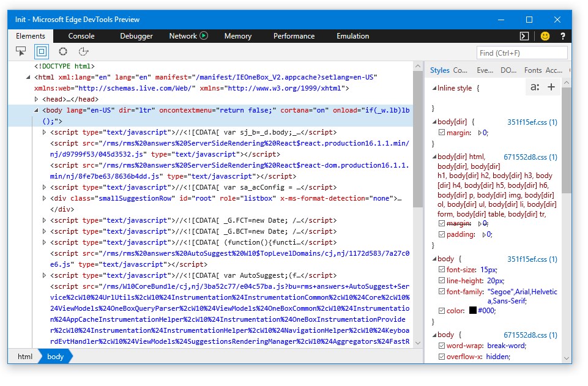This screenshot has height=386, width=588.
Task: Expand the head element node
Action: (x=36, y=99)
